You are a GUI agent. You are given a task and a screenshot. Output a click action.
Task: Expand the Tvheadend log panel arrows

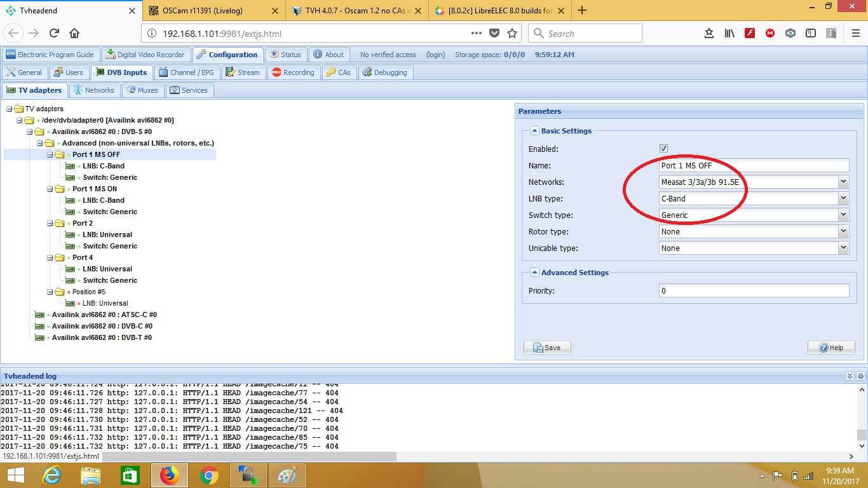tap(850, 376)
